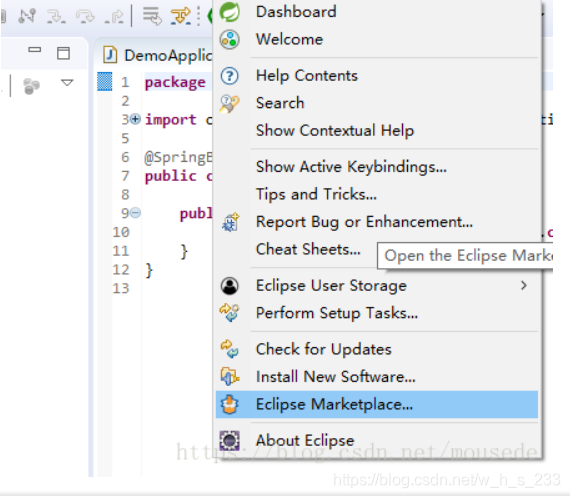Screen dimensions: 570x498
Task: Click the 'package' keyword on line 1
Action: tap(175, 83)
